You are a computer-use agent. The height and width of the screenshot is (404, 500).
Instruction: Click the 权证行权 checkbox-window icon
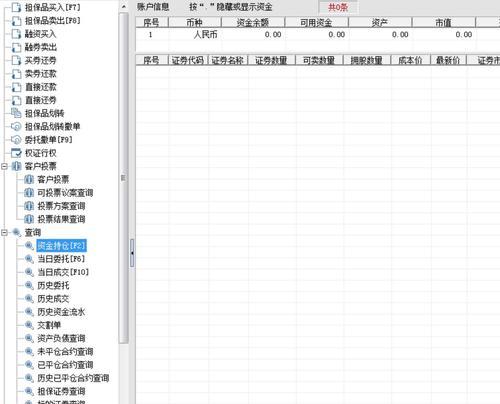coord(16,153)
